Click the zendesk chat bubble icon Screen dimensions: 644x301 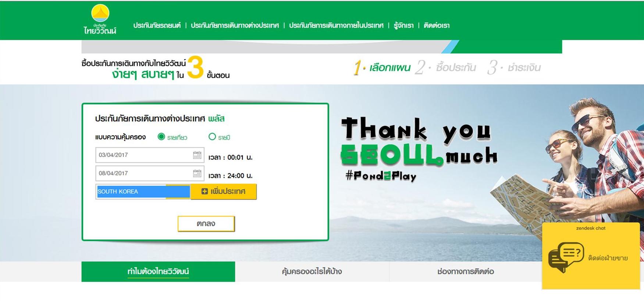tap(566, 257)
